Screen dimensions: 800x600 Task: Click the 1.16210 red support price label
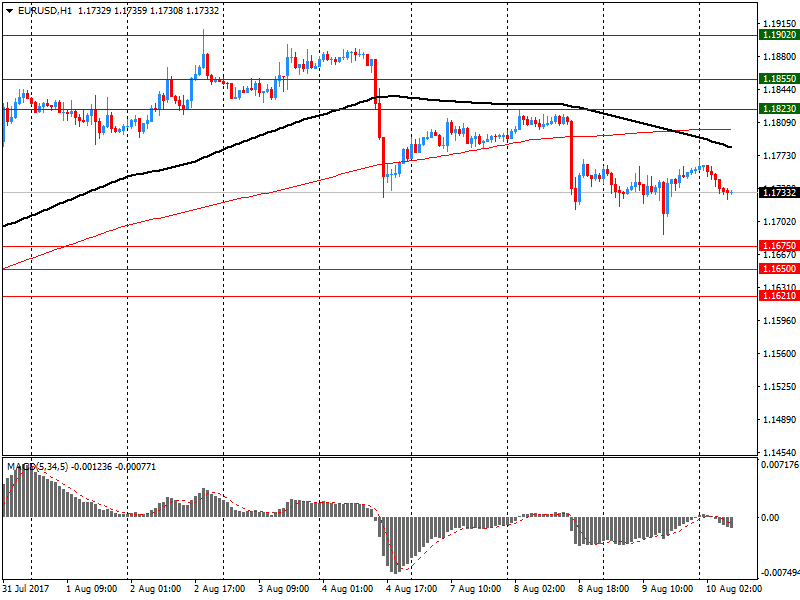point(779,296)
